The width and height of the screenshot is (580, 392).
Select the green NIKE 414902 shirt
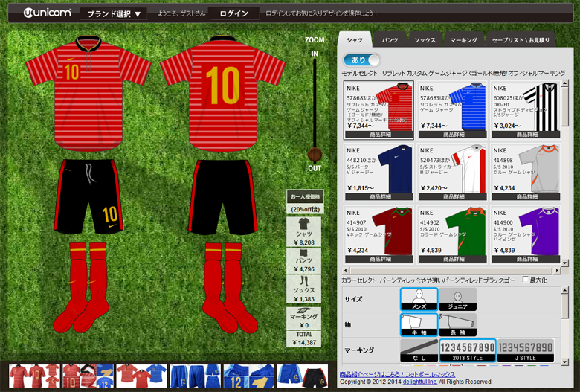[452, 234]
